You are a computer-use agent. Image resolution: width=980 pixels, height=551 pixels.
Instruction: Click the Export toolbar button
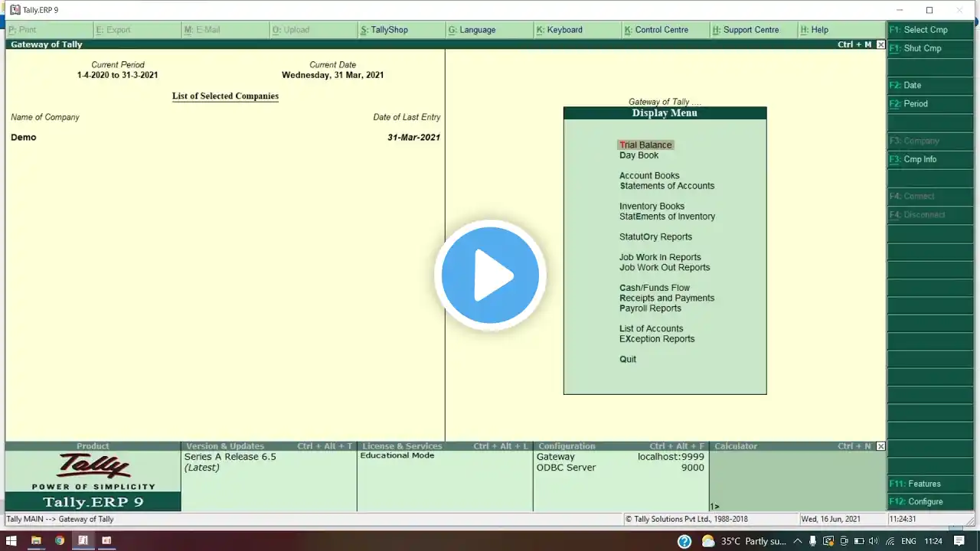coord(137,30)
